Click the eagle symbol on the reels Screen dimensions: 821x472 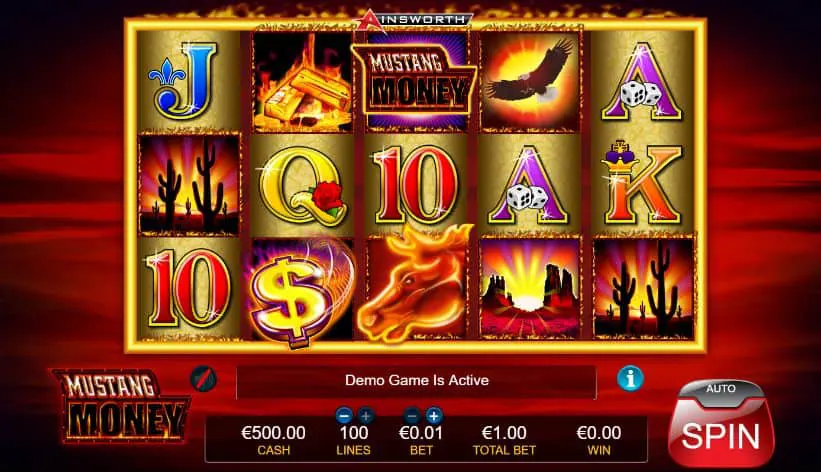tap(530, 80)
